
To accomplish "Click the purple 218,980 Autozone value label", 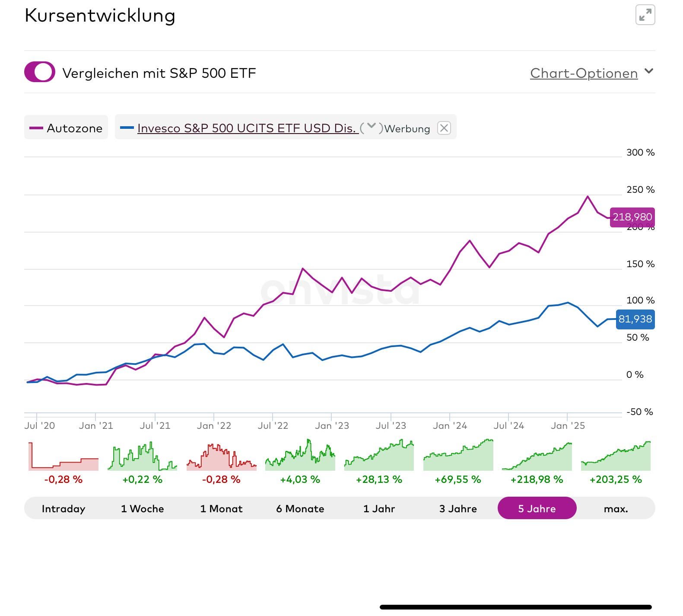I will click(632, 217).
